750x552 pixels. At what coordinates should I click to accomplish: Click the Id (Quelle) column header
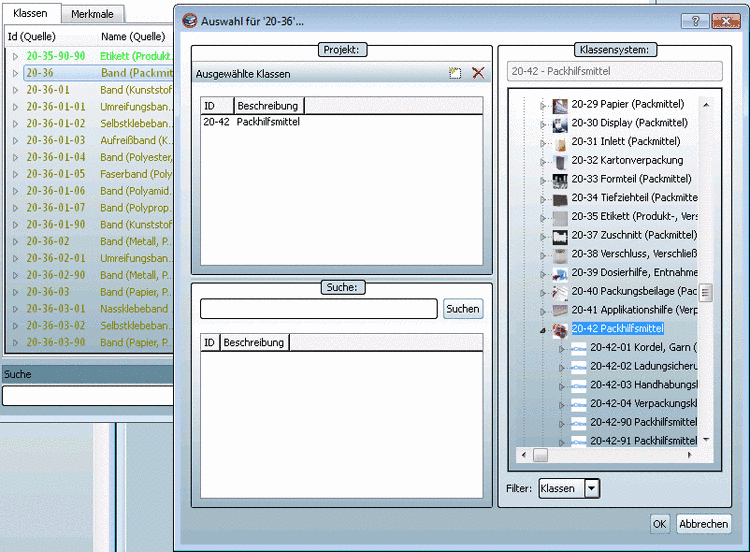tap(51, 36)
